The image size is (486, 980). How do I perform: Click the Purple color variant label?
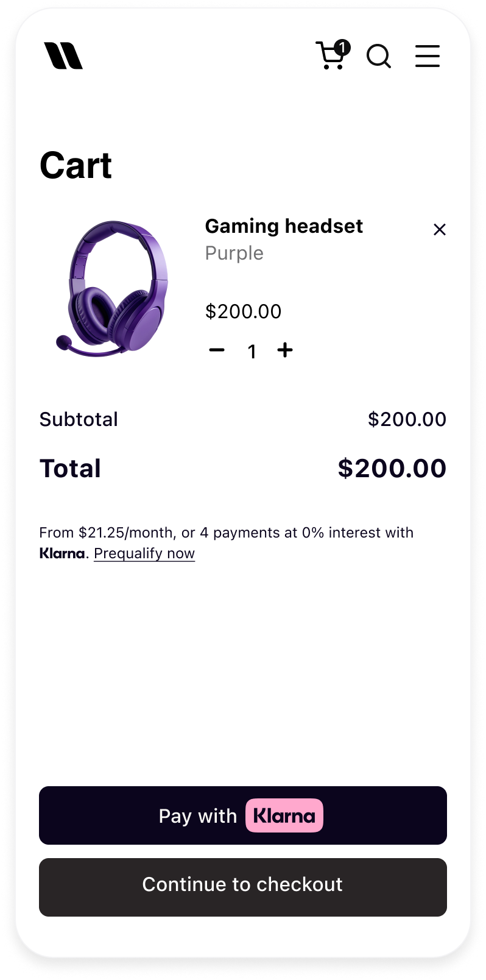[x=234, y=253]
